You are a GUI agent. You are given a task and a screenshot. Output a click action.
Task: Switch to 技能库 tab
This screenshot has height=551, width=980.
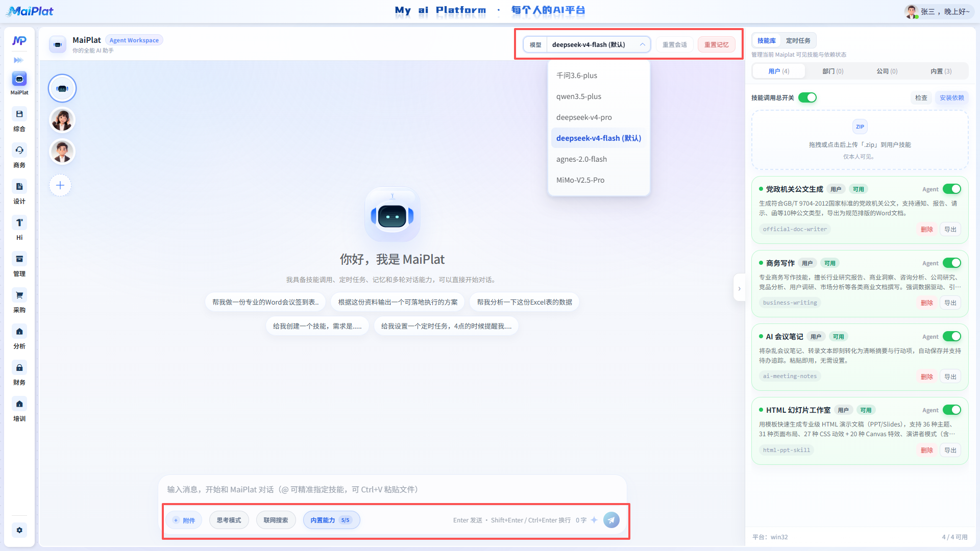[766, 40]
